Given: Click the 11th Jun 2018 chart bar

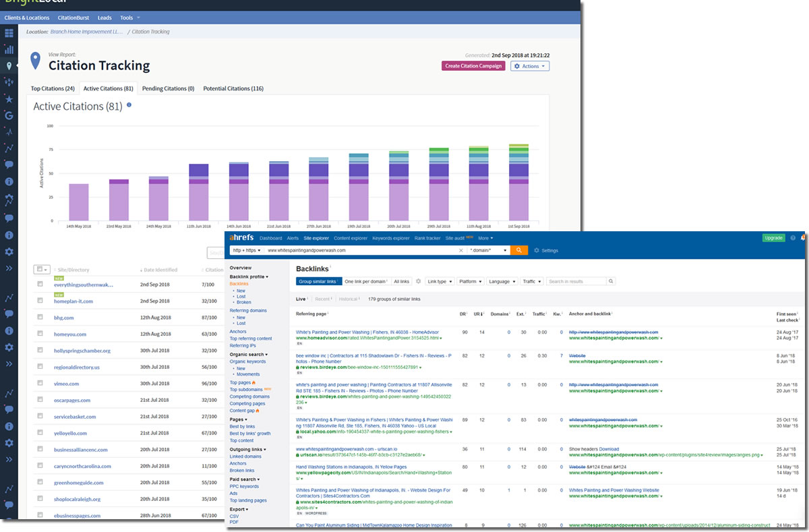Looking at the screenshot, I should [198, 192].
